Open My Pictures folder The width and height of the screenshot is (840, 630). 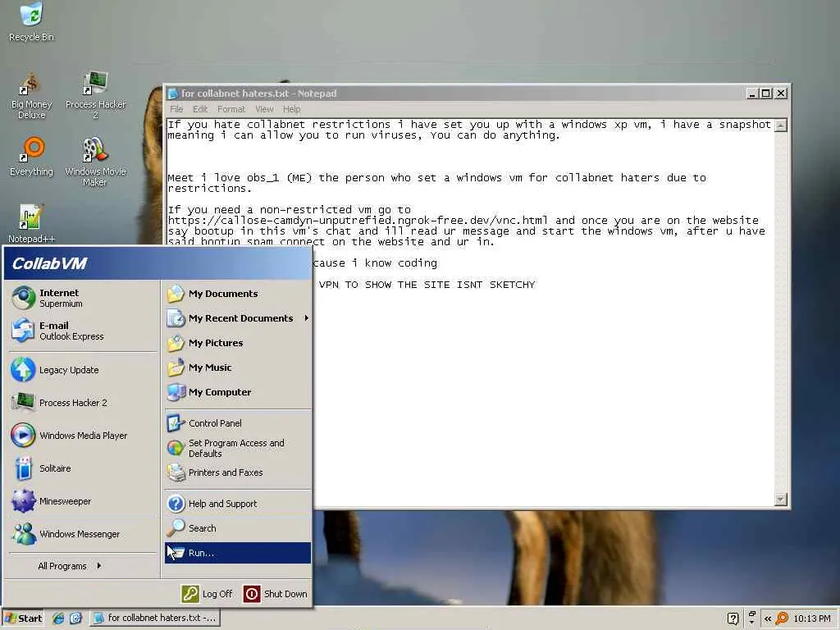tap(238, 343)
